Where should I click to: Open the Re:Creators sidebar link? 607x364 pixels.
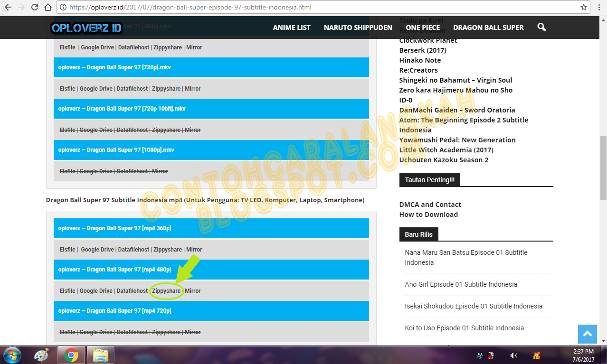419,70
